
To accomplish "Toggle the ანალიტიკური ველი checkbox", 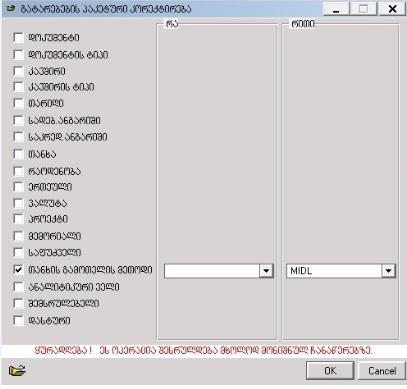I will [x=19, y=287].
